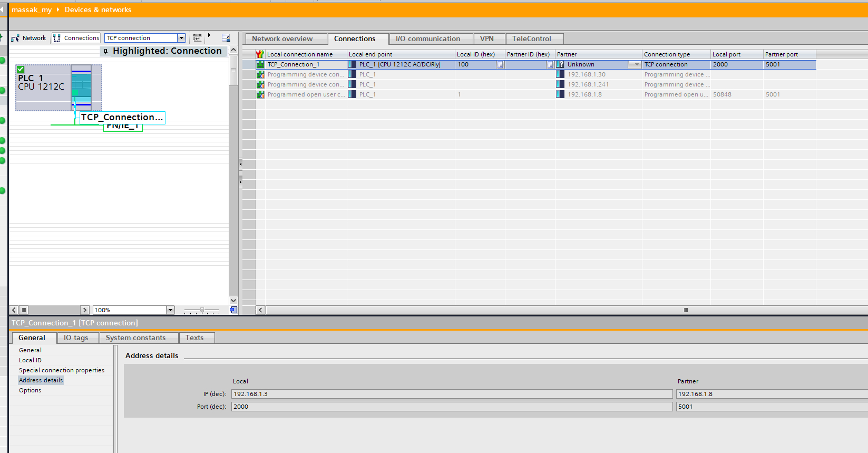Click the Connections mode button
This screenshot has height=453, width=868.
pyautogui.click(x=76, y=38)
